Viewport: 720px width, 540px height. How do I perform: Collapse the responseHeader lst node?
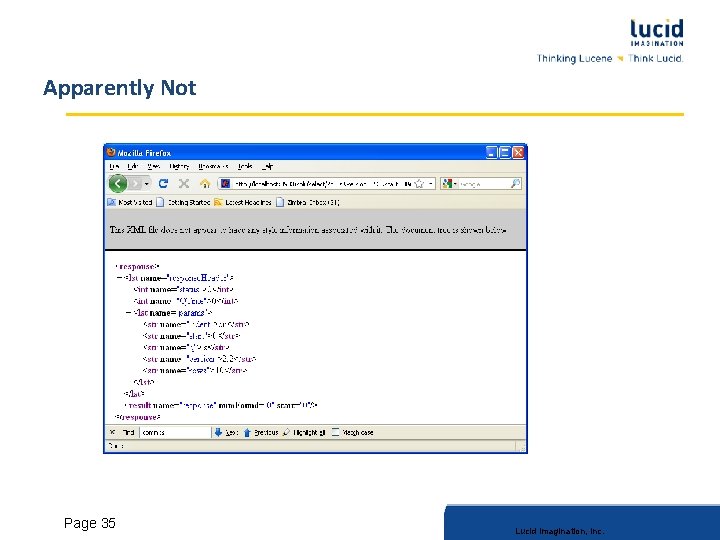119,278
